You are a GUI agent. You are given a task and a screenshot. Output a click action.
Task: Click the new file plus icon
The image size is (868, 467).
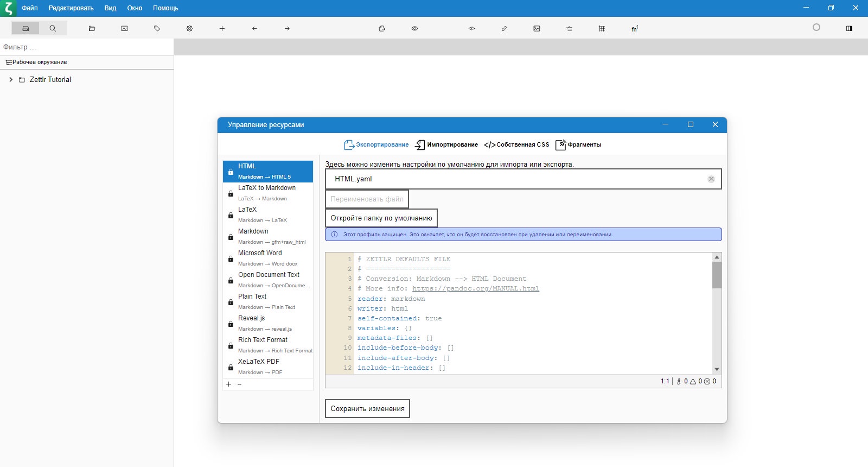tap(222, 28)
